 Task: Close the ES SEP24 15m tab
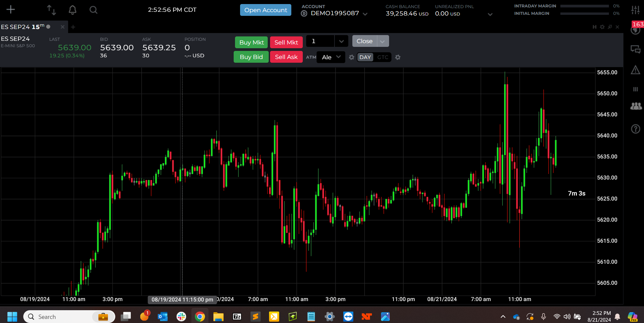coord(62,27)
